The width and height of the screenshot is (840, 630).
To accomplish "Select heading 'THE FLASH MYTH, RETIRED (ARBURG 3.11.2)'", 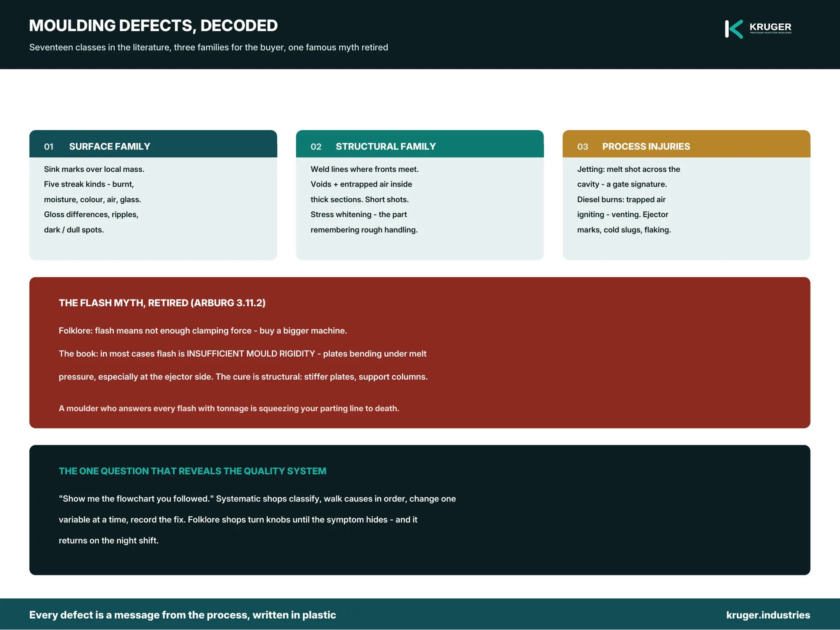I will [x=162, y=303].
